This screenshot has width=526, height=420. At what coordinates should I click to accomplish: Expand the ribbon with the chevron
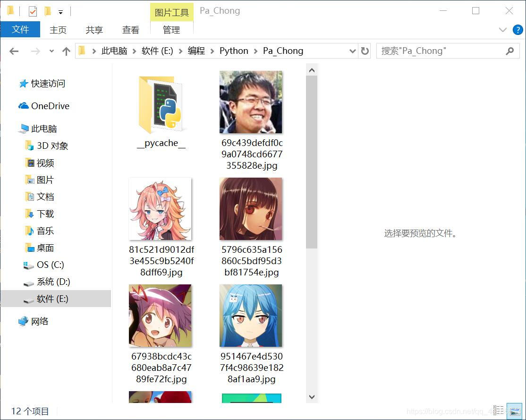tap(502, 30)
